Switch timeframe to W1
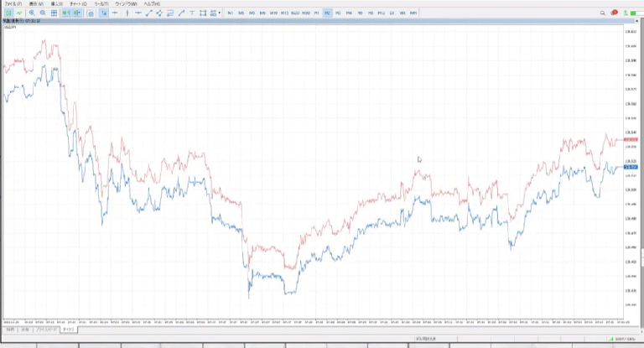644x348 pixels. coord(402,13)
